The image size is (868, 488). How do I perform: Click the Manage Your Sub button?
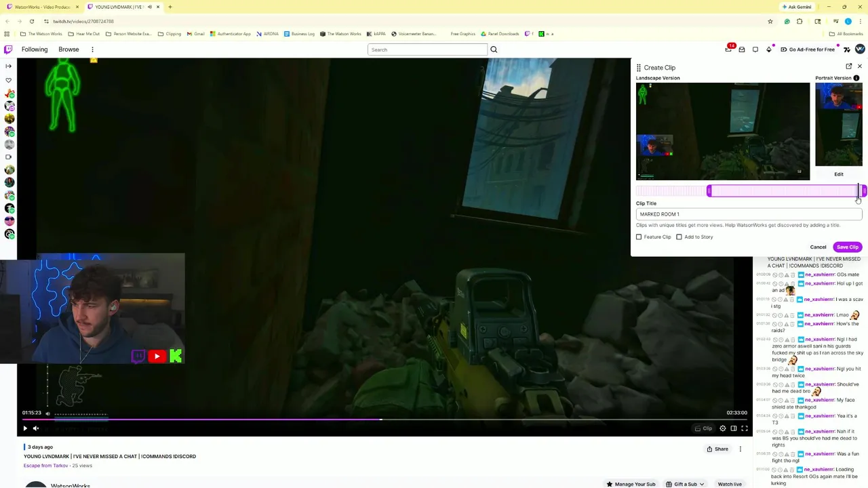point(631,484)
